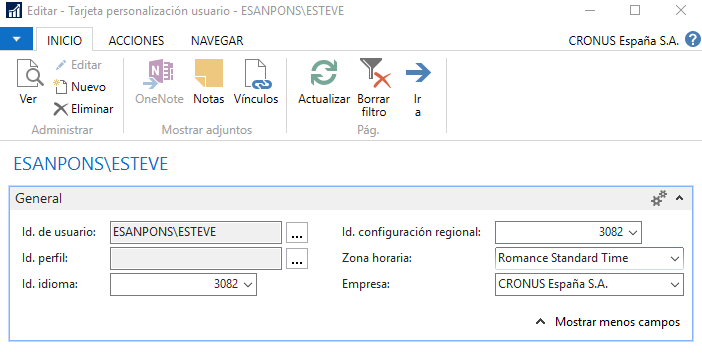Click the General section customize gears icon

[659, 198]
